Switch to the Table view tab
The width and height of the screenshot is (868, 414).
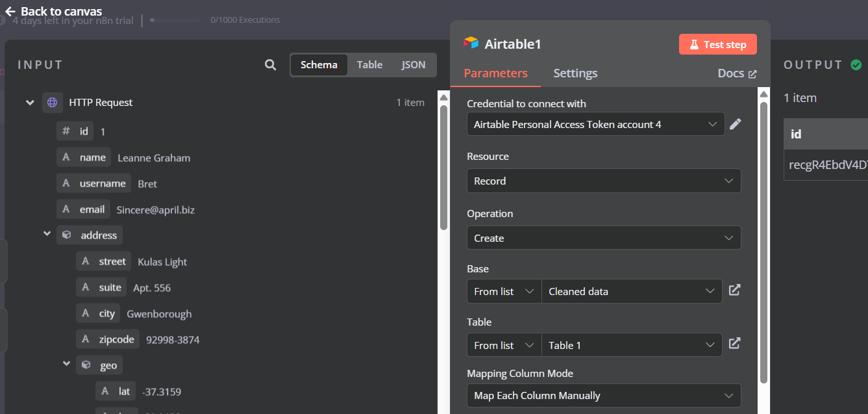[x=369, y=64]
